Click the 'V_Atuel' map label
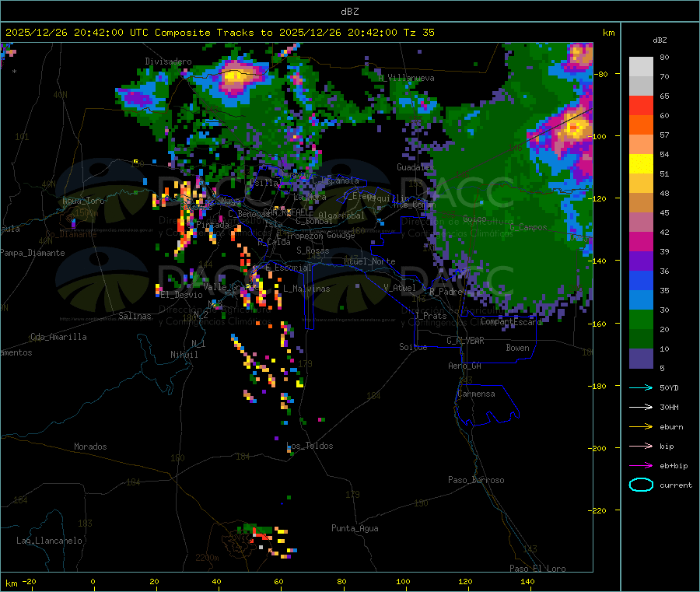This screenshot has height=592, width=700. [x=400, y=288]
